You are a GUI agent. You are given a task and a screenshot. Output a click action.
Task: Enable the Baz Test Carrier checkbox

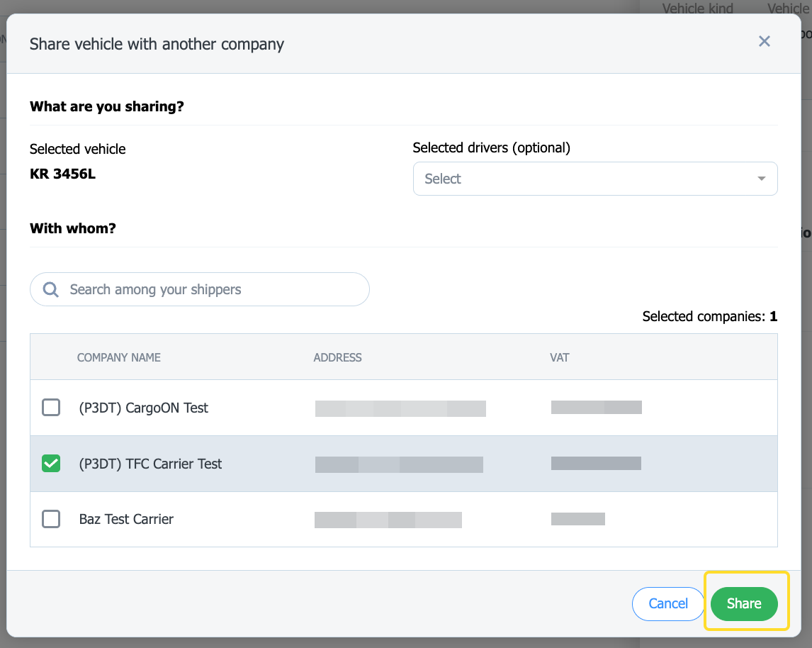51,519
